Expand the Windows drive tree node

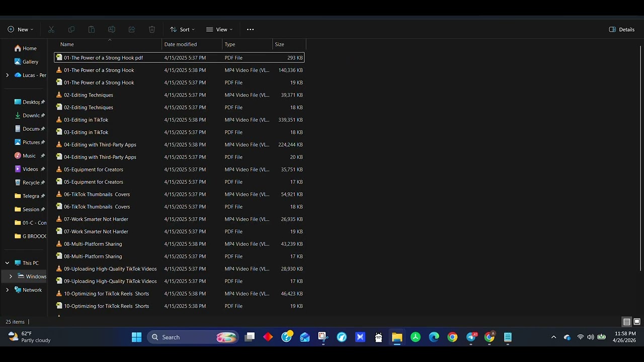pos(11,277)
